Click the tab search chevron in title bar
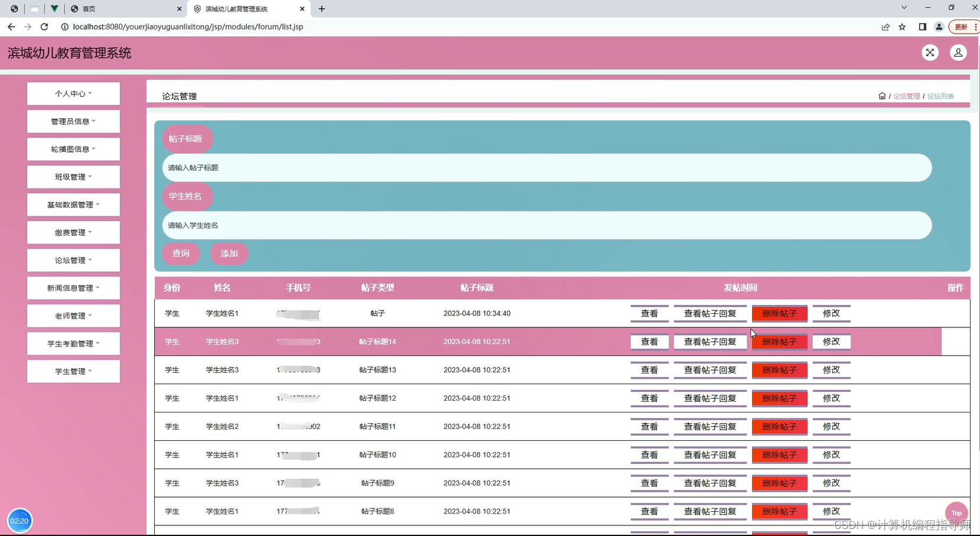The height and width of the screenshot is (536, 980). (x=904, y=8)
